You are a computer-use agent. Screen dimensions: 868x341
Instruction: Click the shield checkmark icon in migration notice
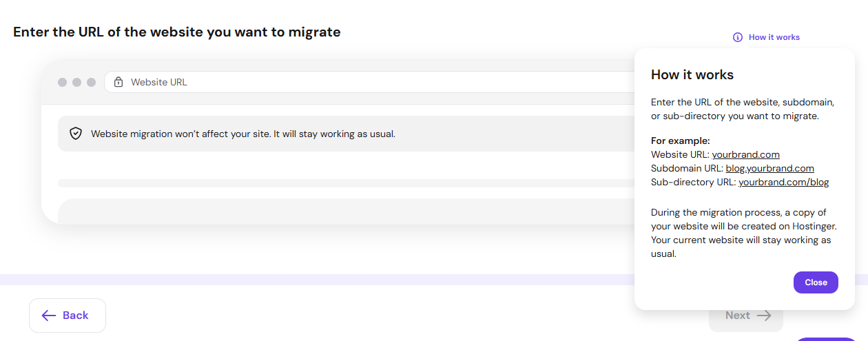[76, 134]
